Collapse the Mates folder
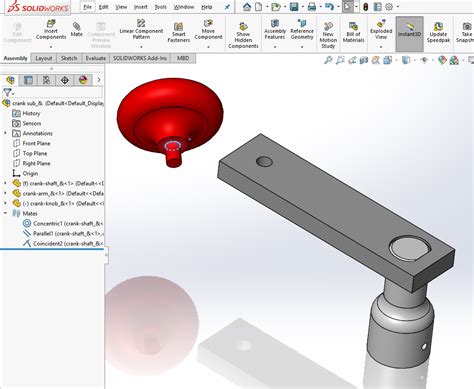The image size is (474, 389). tap(5, 213)
